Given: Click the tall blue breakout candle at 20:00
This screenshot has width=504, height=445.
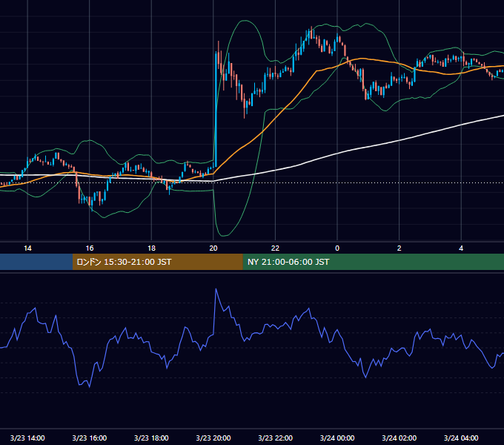Looking at the screenshot, I should coord(216,109).
